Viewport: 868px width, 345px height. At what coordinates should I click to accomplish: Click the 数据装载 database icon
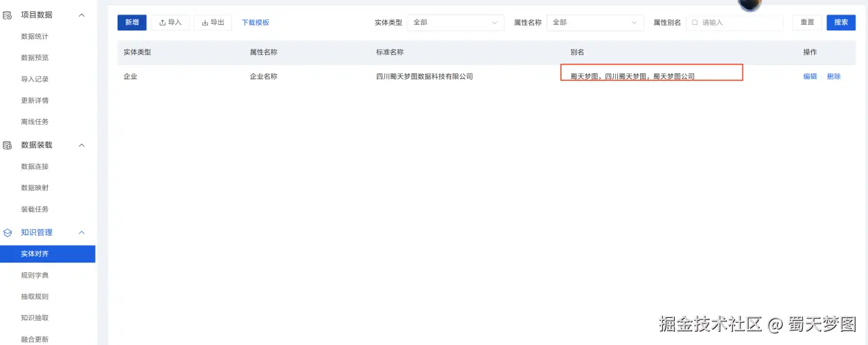[x=8, y=145]
